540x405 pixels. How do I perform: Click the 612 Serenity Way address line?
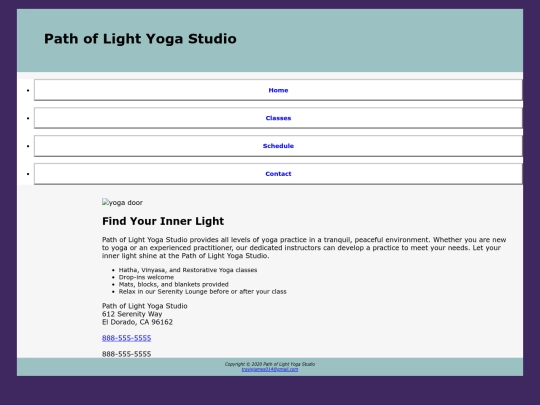(132, 314)
